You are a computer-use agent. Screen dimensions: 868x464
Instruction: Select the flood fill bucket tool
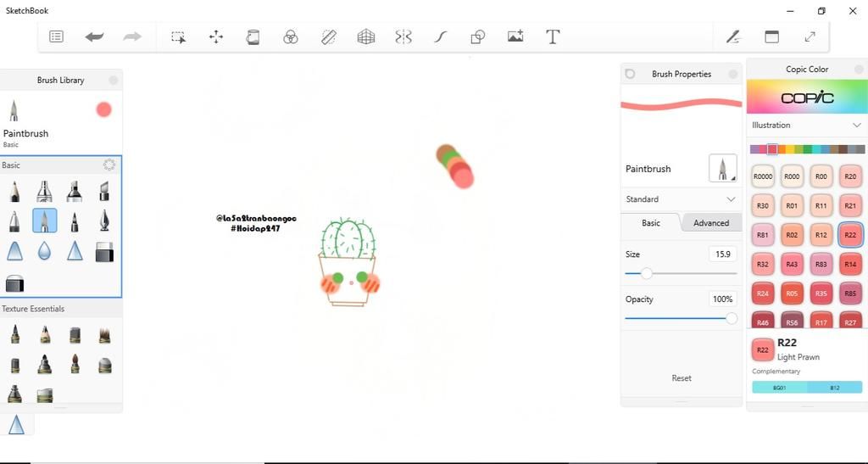tap(253, 37)
